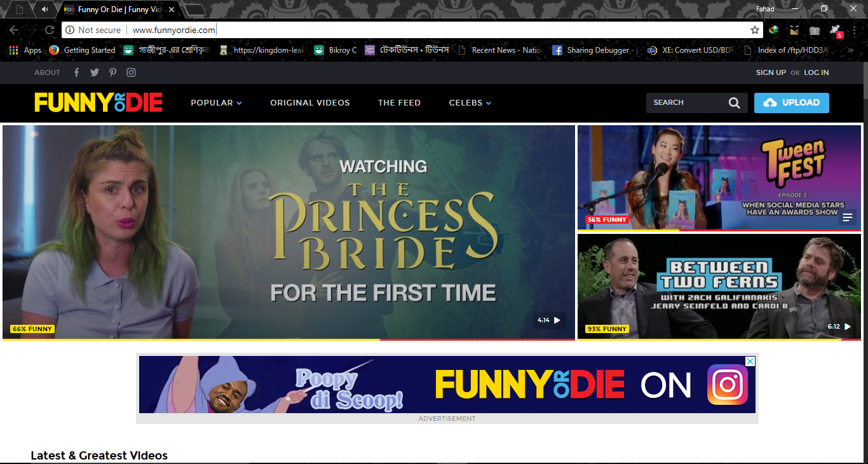The width and height of the screenshot is (868, 464).
Task: Open the playlist icon on Tween Fest video
Action: pyautogui.click(x=847, y=218)
